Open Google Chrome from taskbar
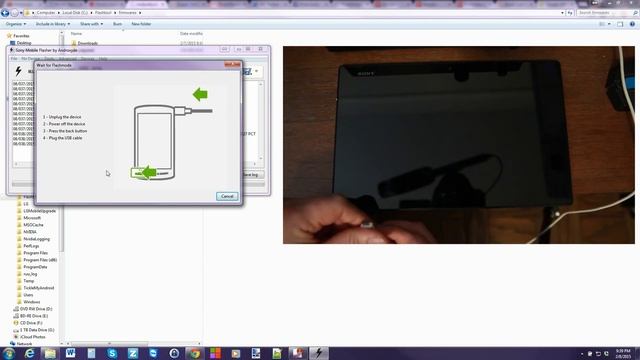 point(194,353)
